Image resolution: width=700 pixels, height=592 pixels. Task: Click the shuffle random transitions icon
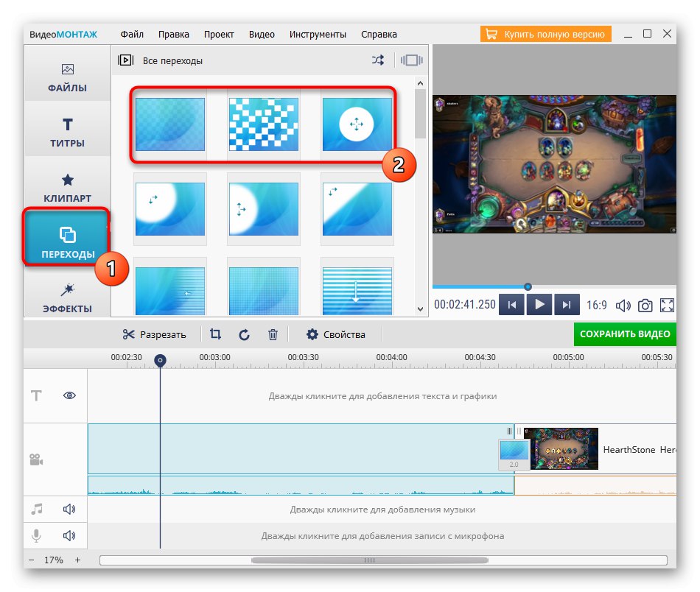point(378,60)
